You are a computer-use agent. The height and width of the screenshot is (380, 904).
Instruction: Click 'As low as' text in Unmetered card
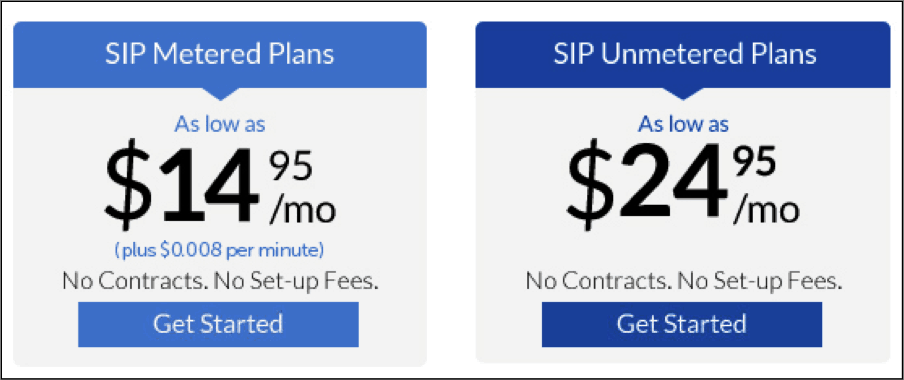pos(683,124)
